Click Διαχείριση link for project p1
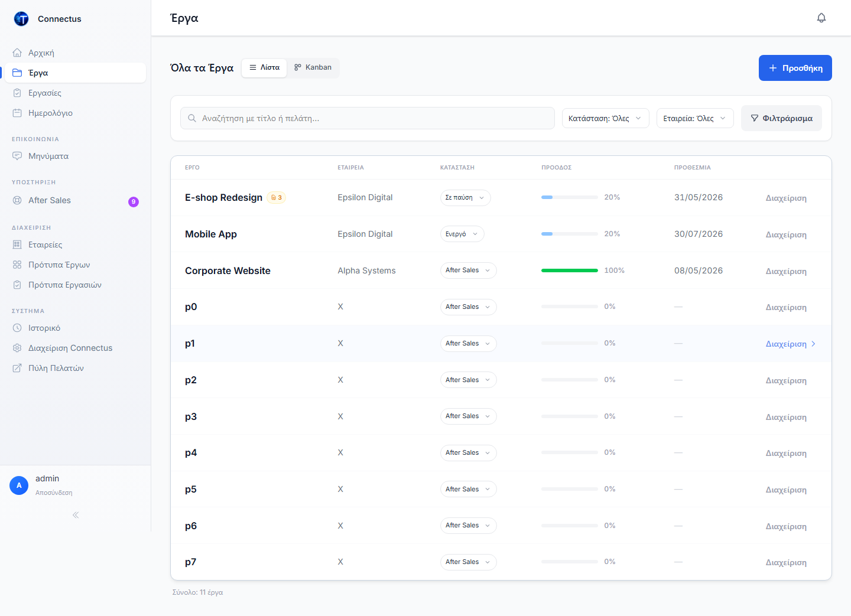Viewport: 851px width, 616px height. (791, 344)
